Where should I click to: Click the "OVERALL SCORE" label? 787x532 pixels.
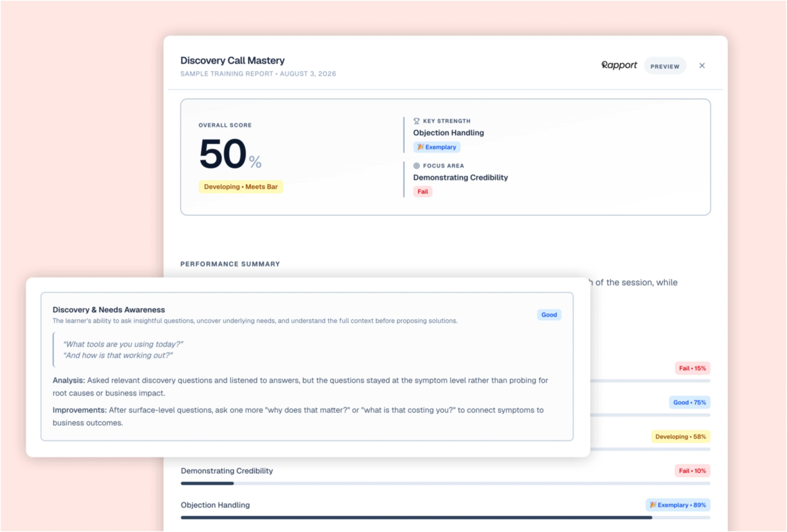225,125
